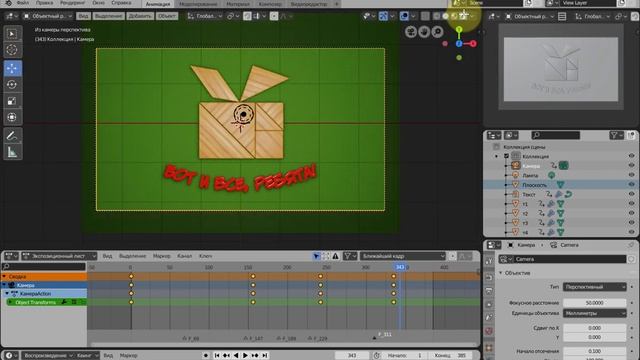Hide the Плоскость object in outliner

click(631, 185)
